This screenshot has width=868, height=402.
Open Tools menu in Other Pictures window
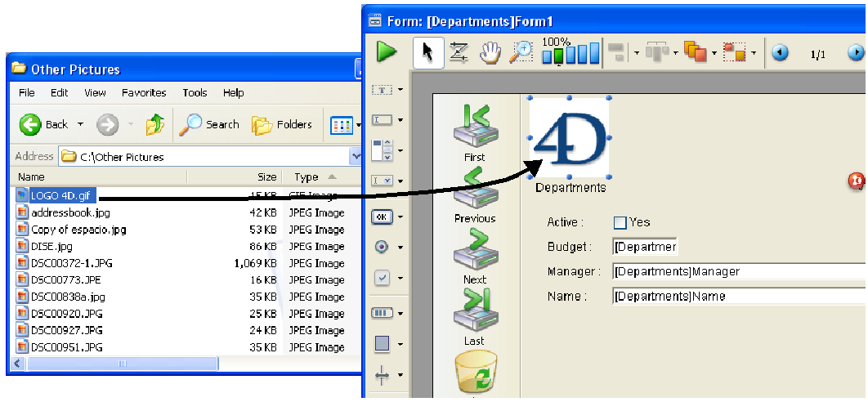click(195, 93)
